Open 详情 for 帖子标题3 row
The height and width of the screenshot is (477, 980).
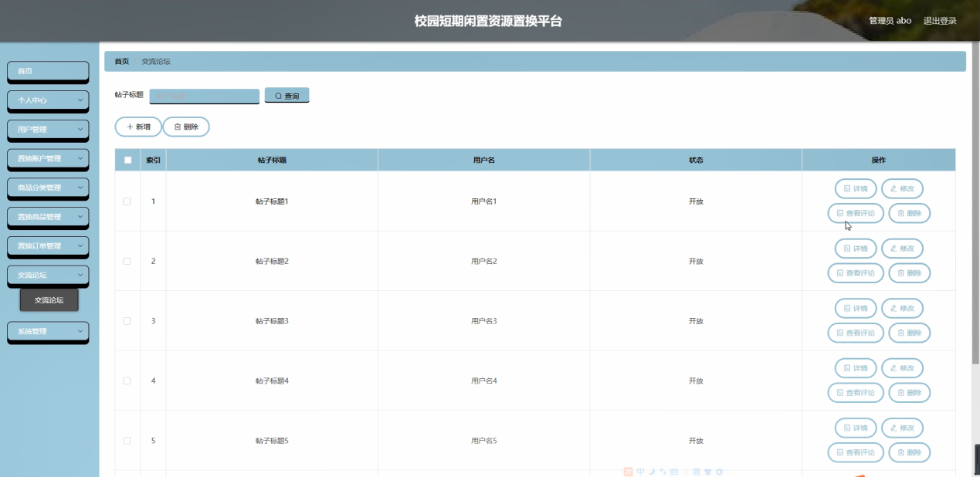tap(856, 308)
